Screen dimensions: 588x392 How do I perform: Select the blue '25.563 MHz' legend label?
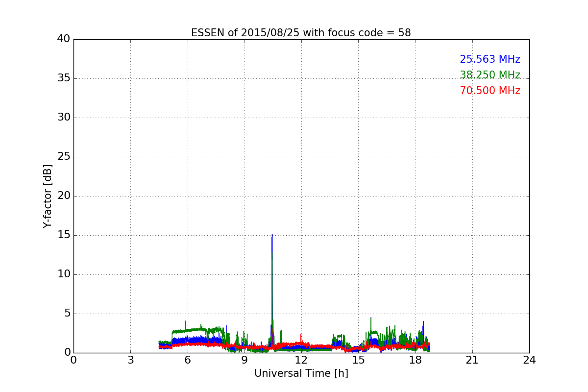(x=490, y=59)
